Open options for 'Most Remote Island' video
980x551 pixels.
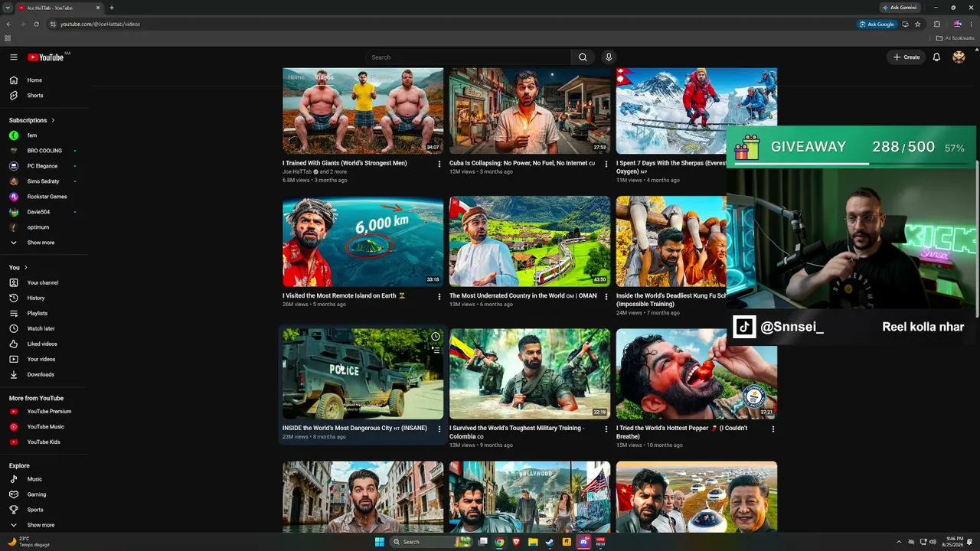pyautogui.click(x=439, y=296)
